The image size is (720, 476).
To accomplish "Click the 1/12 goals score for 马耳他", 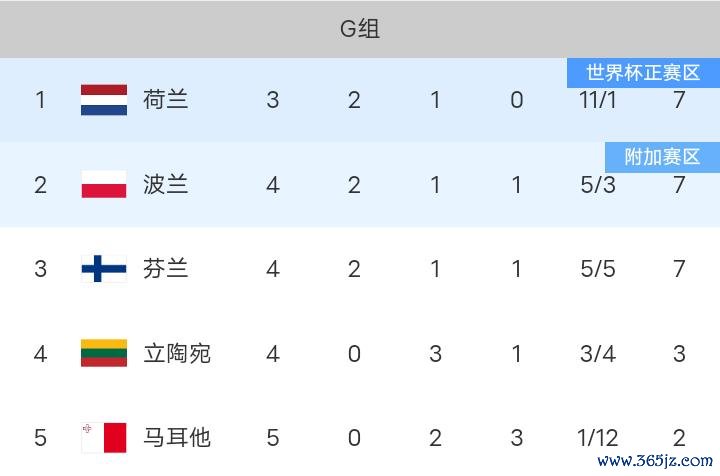I will click(598, 437).
